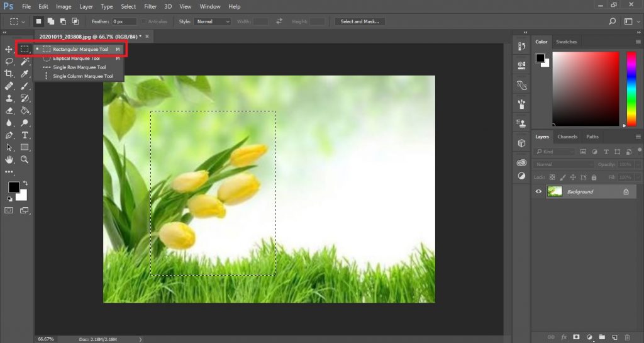Open the History panel icon

(x=521, y=47)
